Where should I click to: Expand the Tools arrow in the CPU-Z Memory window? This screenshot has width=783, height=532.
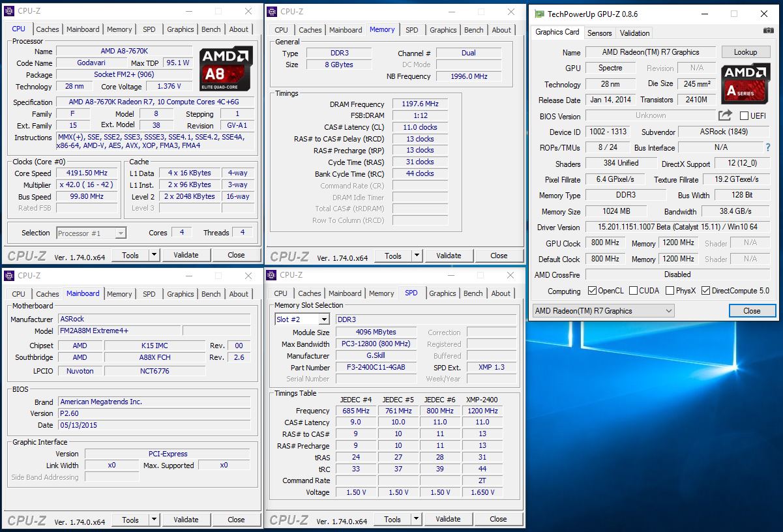click(x=417, y=256)
